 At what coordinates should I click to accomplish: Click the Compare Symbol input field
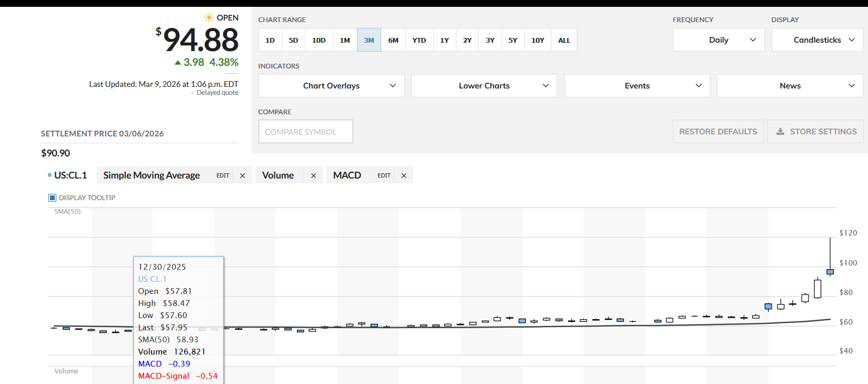306,132
